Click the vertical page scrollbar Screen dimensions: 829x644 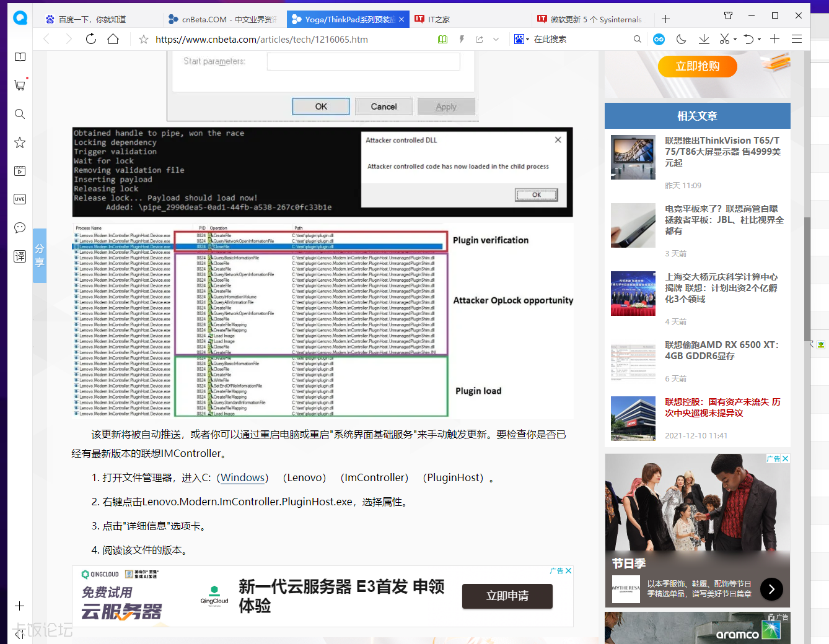tap(807, 279)
